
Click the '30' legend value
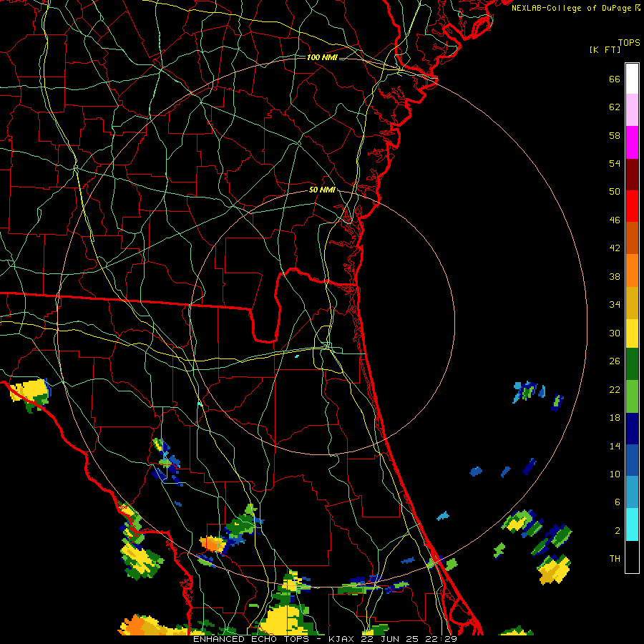615,333
